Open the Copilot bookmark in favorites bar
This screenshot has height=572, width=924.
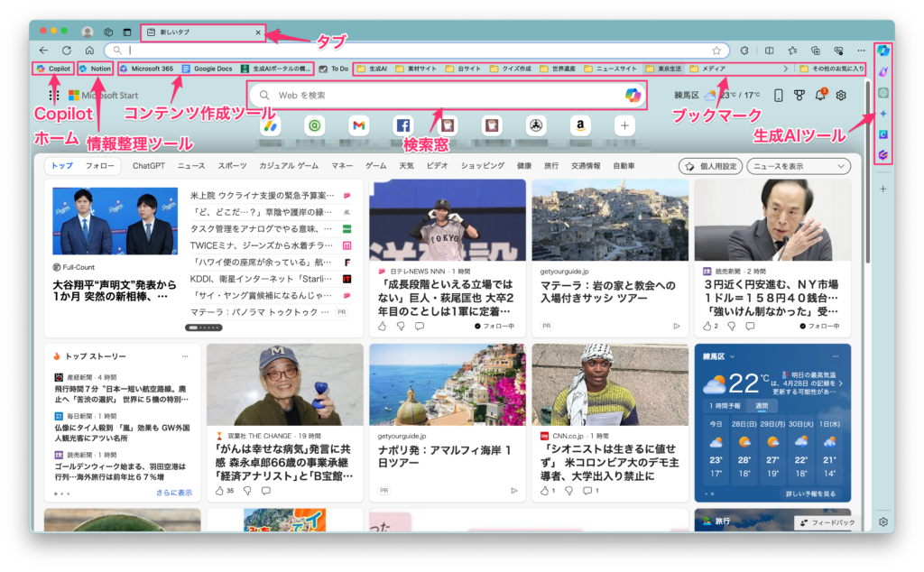tap(53, 69)
